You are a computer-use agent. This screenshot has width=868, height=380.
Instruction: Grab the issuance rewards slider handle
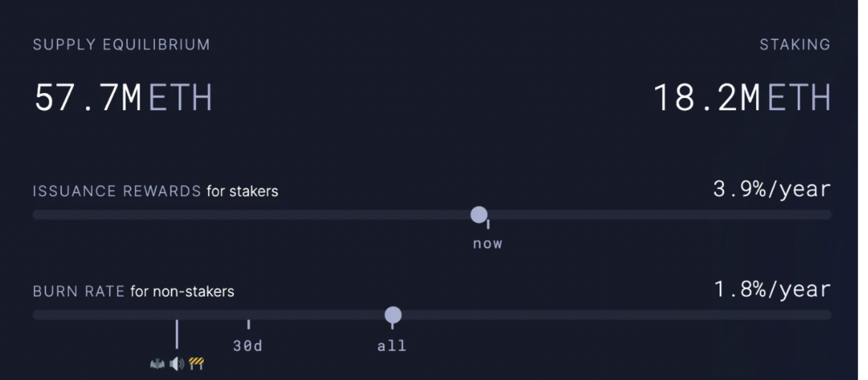[x=479, y=215]
